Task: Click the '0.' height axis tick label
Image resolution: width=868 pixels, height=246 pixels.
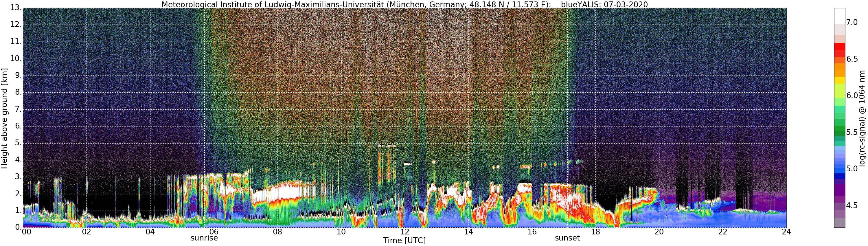Action: [x=18, y=227]
